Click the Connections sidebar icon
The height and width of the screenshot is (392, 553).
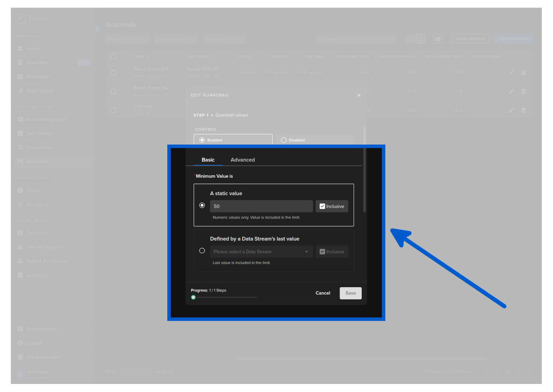point(20,148)
